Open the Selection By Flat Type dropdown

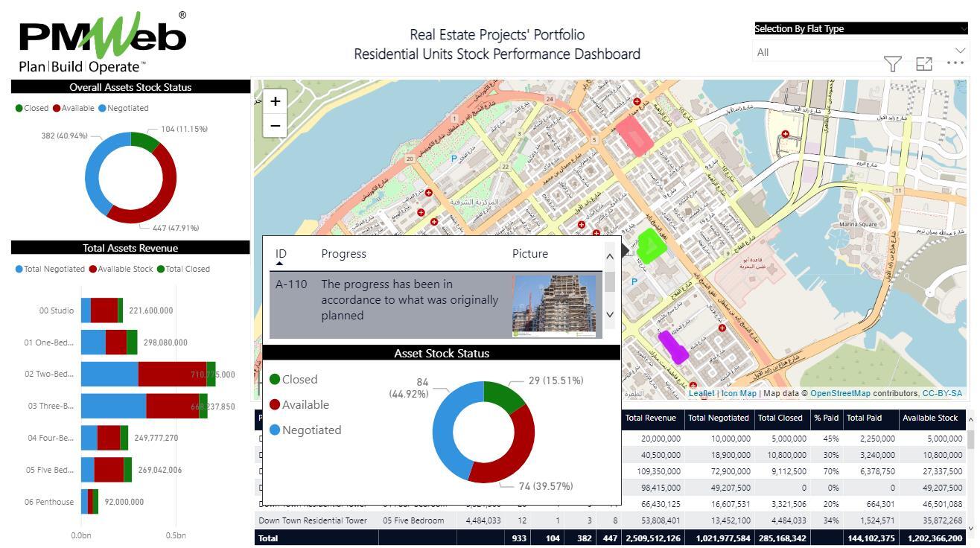[x=860, y=52]
